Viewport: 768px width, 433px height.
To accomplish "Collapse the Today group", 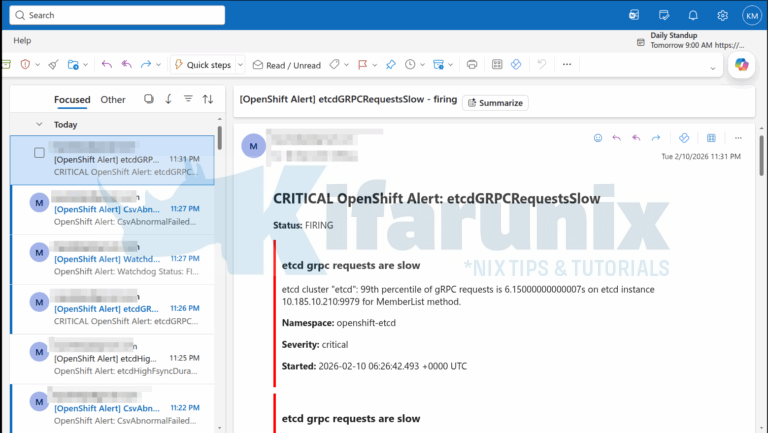I will 39,124.
